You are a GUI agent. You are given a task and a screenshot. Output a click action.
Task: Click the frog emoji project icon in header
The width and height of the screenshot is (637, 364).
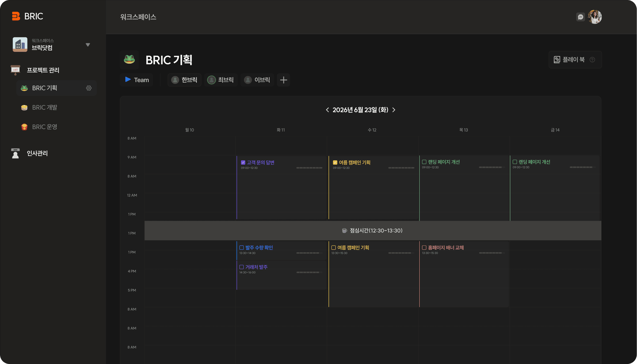coord(129,60)
